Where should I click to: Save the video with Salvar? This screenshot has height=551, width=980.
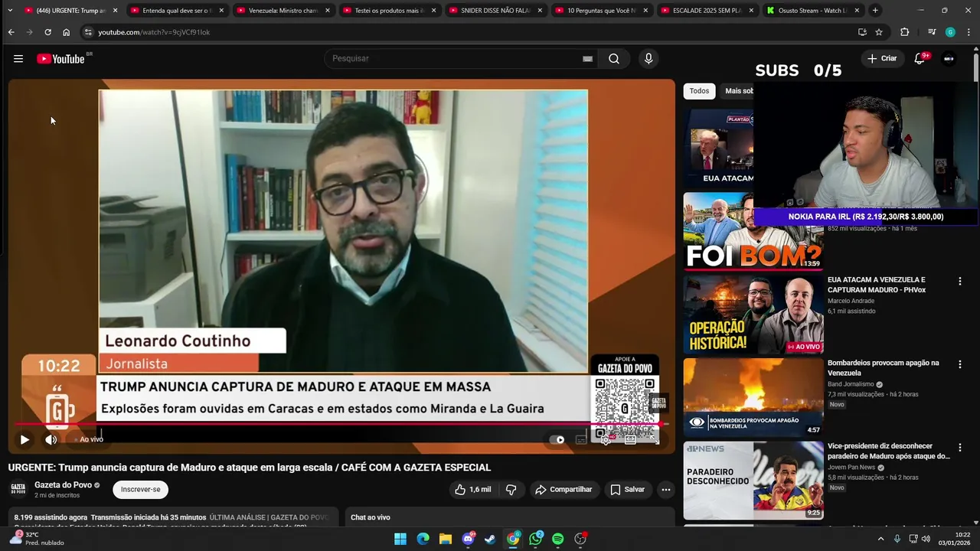pos(627,490)
